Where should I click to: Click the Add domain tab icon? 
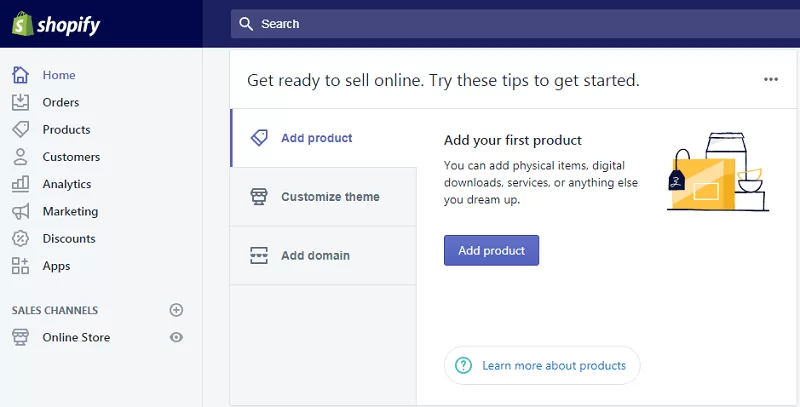tap(259, 256)
